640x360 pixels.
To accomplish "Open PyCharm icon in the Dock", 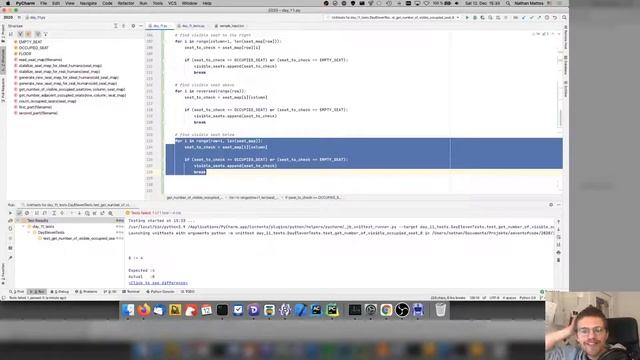I will 332,310.
